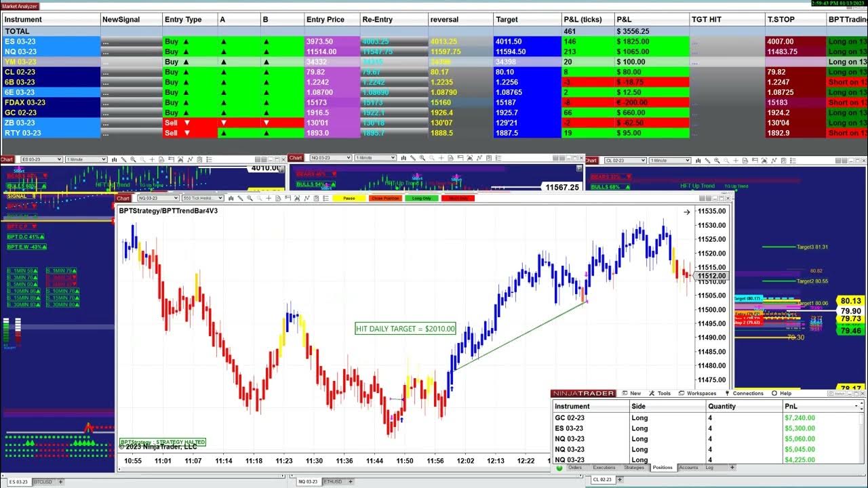Open NQ 03-23 selector in the 1 Minute chart
868x488 pixels.
point(330,159)
